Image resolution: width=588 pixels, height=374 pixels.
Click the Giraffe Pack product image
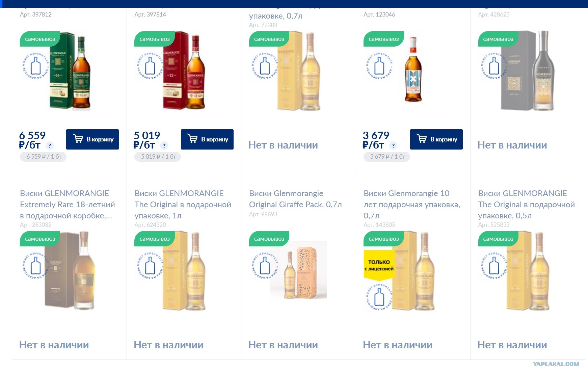pyautogui.click(x=299, y=270)
